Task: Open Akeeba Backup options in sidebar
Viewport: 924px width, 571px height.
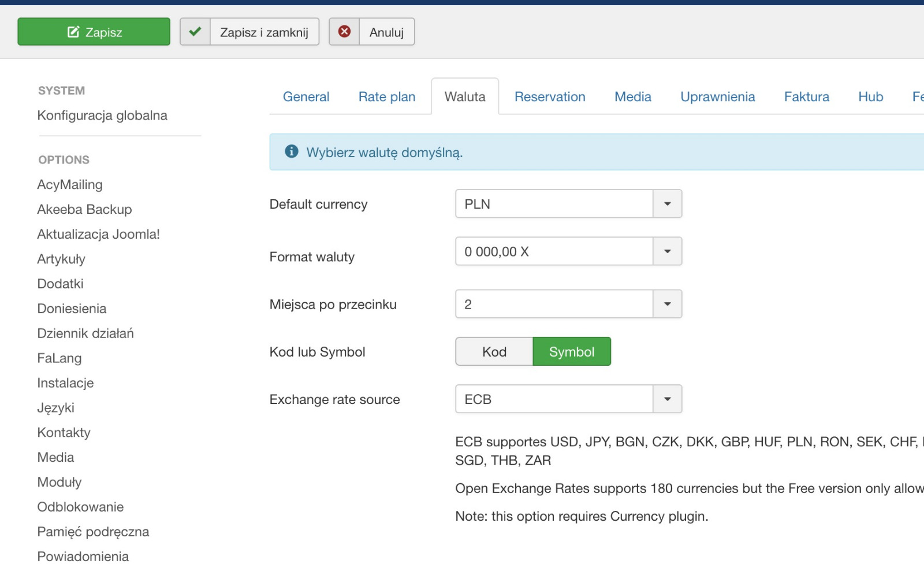Action: [x=84, y=209]
